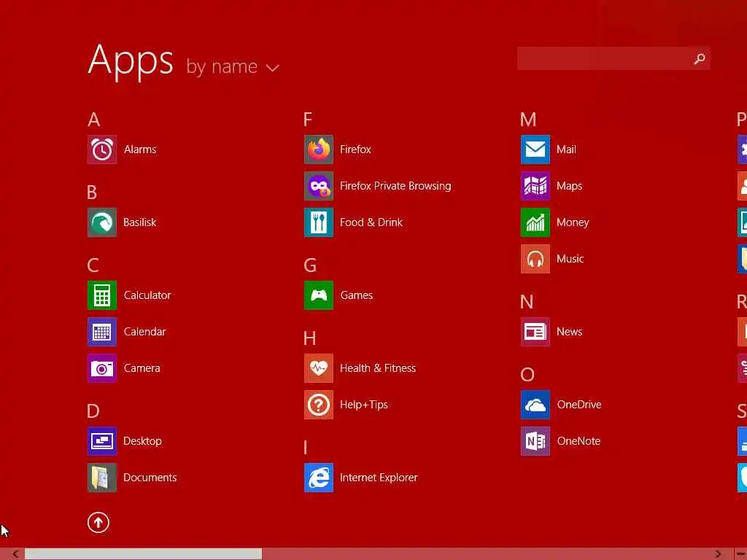Open Firefox Private Browsing icon
Image resolution: width=747 pixels, height=560 pixels.
point(319,186)
